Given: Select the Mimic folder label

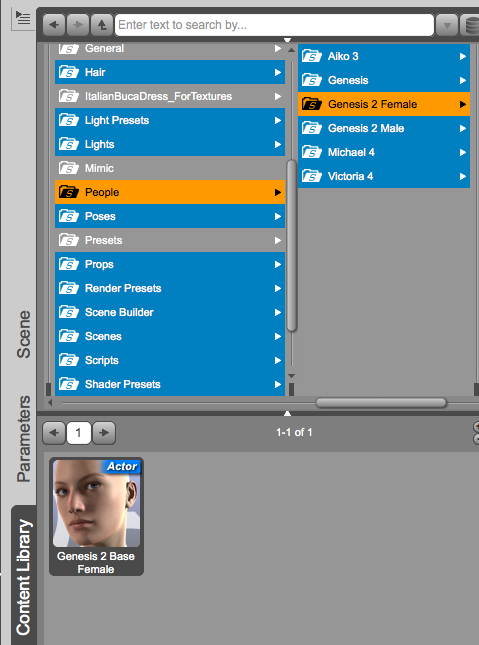Looking at the screenshot, I should [x=99, y=168].
